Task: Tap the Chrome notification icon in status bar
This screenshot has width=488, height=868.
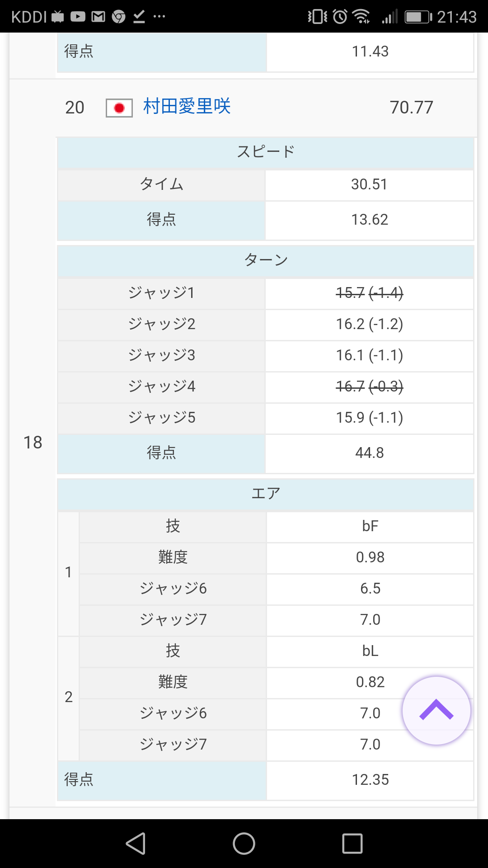Action: point(118,17)
